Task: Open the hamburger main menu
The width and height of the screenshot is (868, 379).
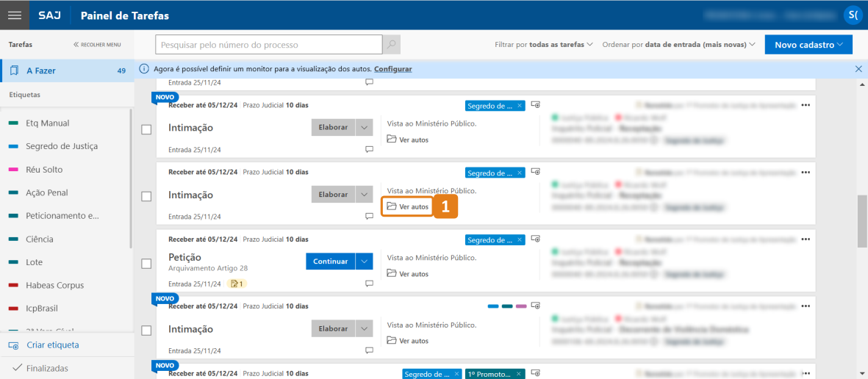Action: click(x=14, y=15)
